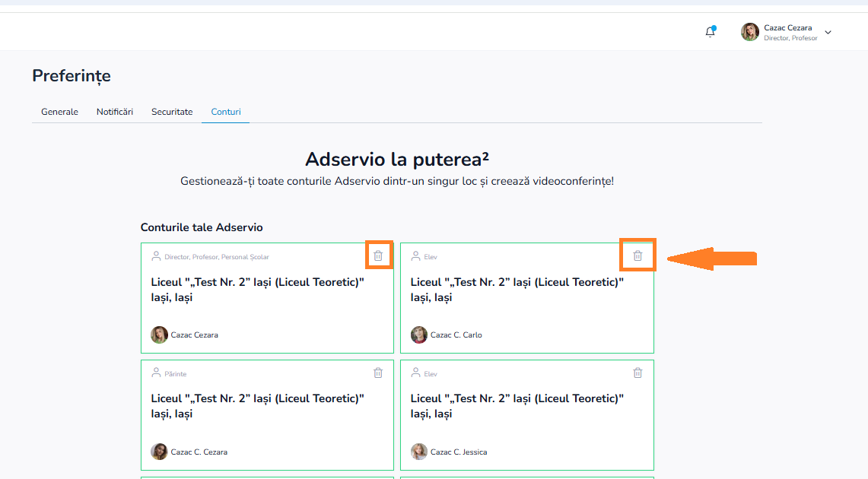This screenshot has height=479, width=868.
Task: Open the Securitate tab
Action: 172,112
